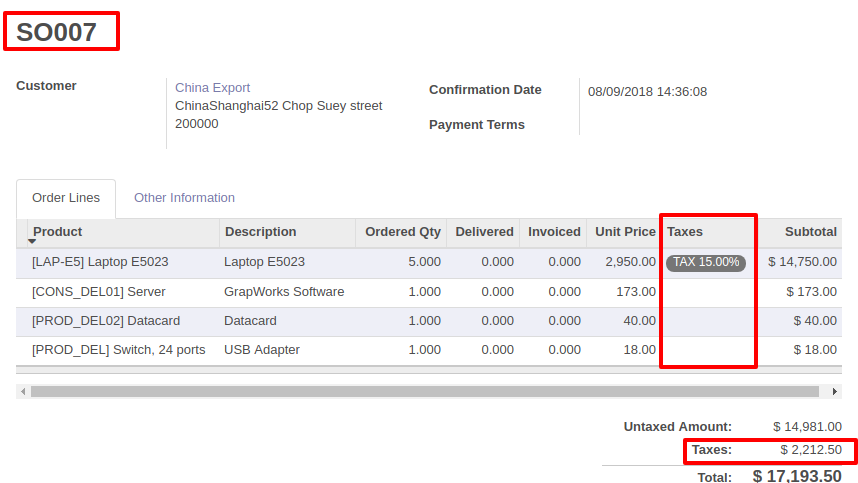Click the Unit Price column header

pyautogui.click(x=625, y=232)
